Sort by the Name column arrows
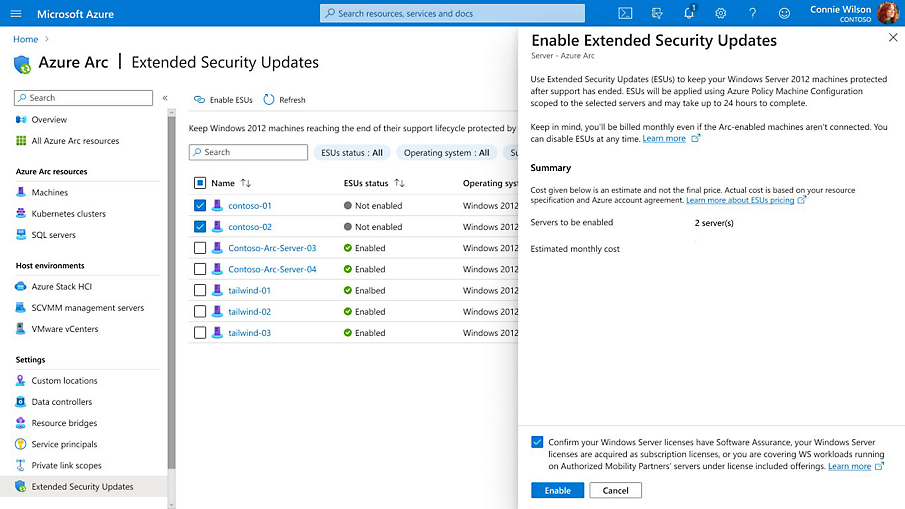Viewport: 905px width, 509px height. tap(246, 184)
